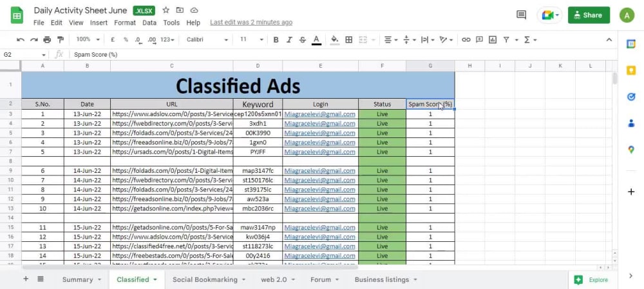
Task: Click the cloud document status icon
Action: coord(194,10)
